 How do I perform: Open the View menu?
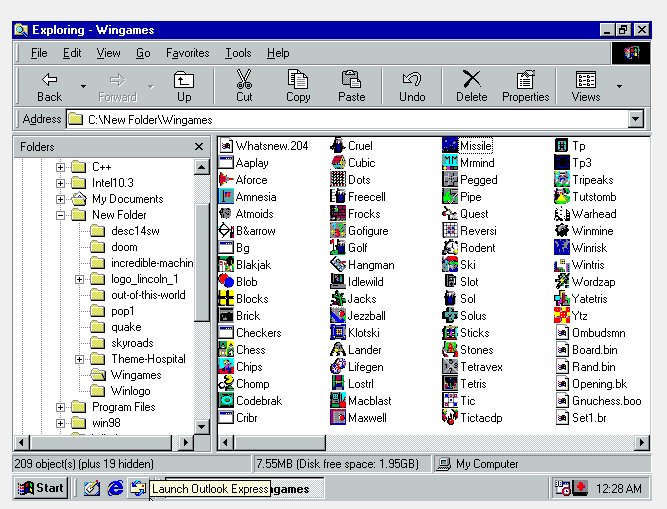[108, 53]
